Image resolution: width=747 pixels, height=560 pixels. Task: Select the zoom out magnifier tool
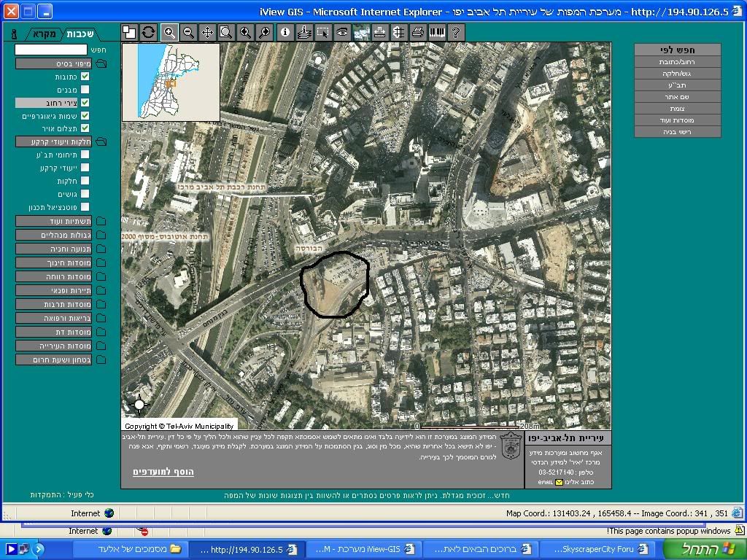(x=188, y=32)
